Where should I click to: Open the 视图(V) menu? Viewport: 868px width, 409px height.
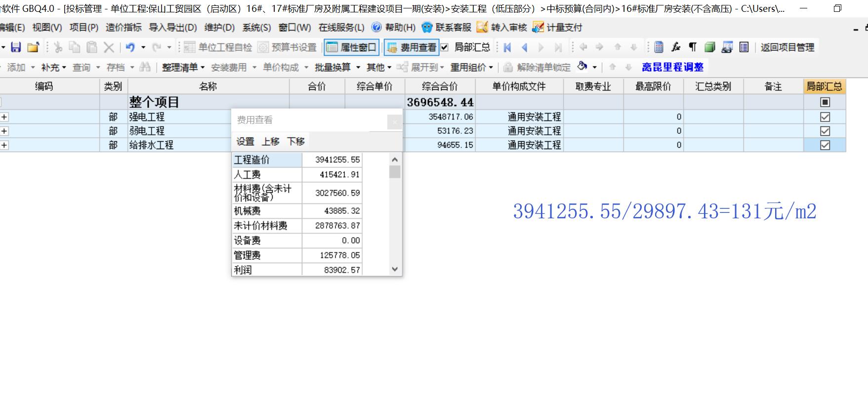click(47, 27)
